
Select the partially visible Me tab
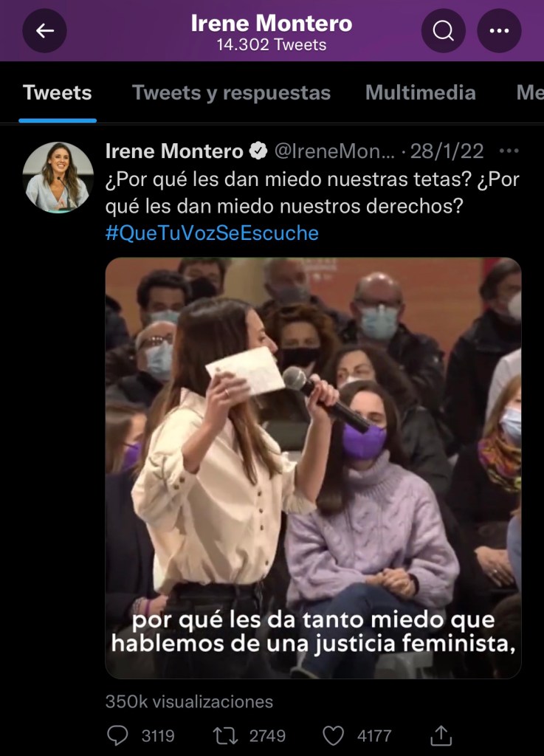pos(530,92)
